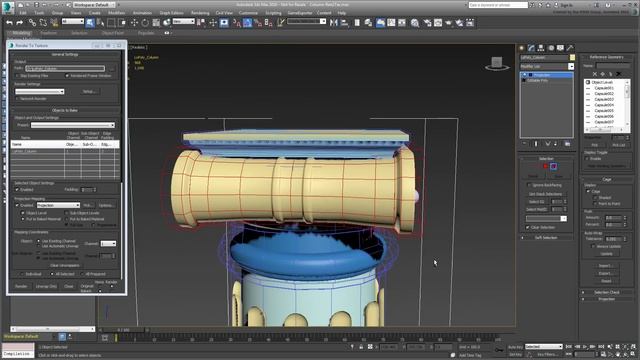Toggle Ignore Backfacing checkbox

(529, 185)
